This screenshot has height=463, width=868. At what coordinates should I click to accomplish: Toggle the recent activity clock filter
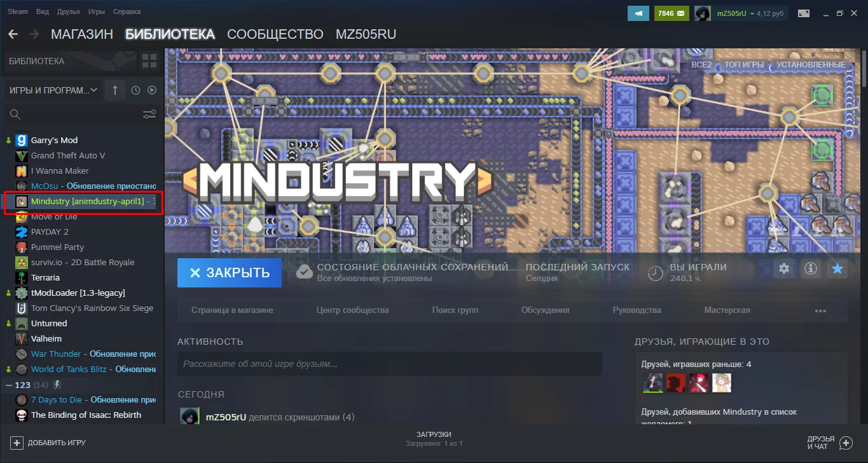coord(135,90)
